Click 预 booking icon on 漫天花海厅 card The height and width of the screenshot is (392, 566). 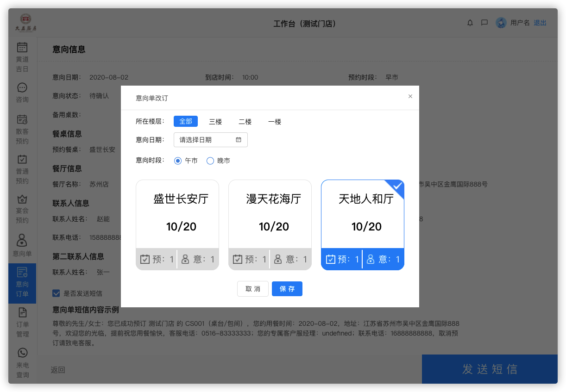coord(238,259)
